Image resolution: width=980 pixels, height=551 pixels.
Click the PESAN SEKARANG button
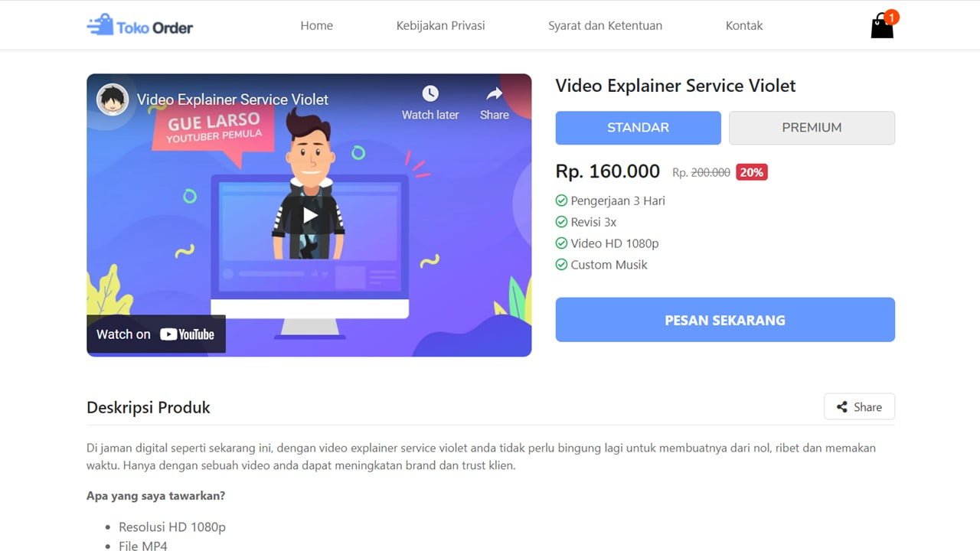(725, 320)
